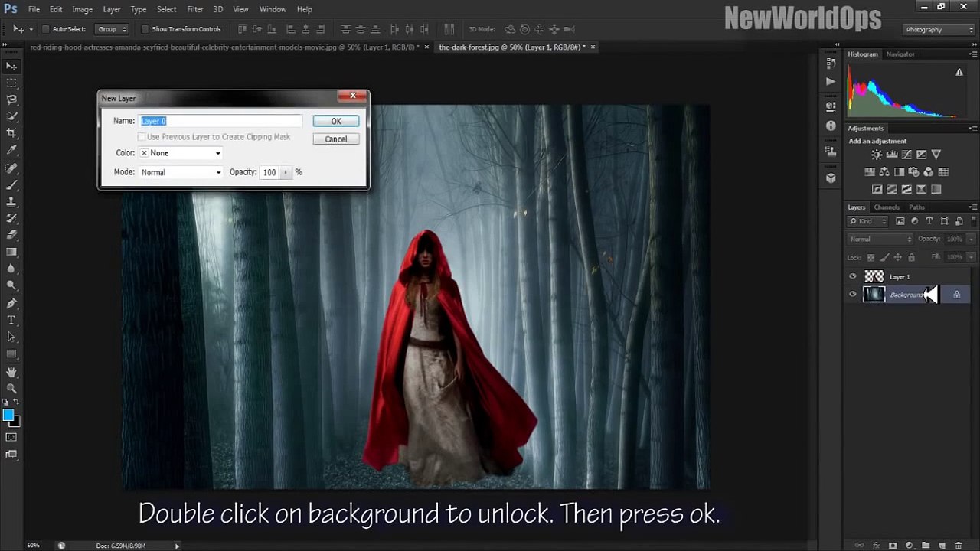This screenshot has width=980, height=551.
Task: Click the layer Name text field
Action: pos(220,121)
